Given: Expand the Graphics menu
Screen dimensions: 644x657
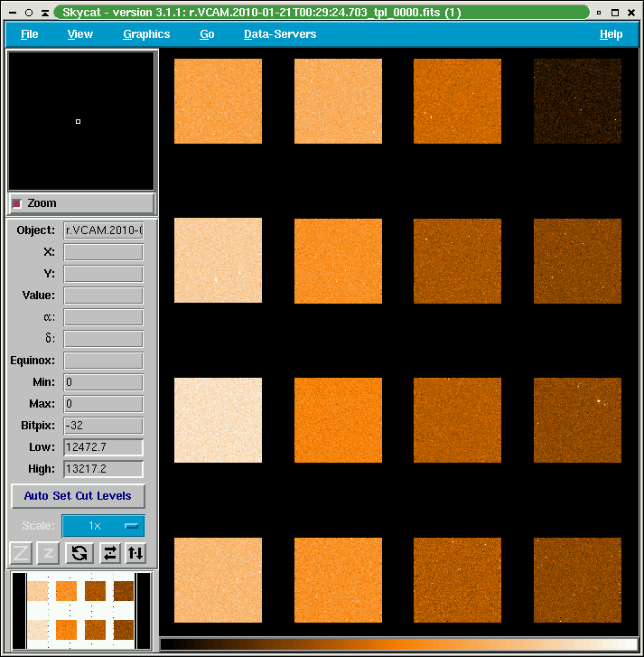Looking at the screenshot, I should [146, 34].
